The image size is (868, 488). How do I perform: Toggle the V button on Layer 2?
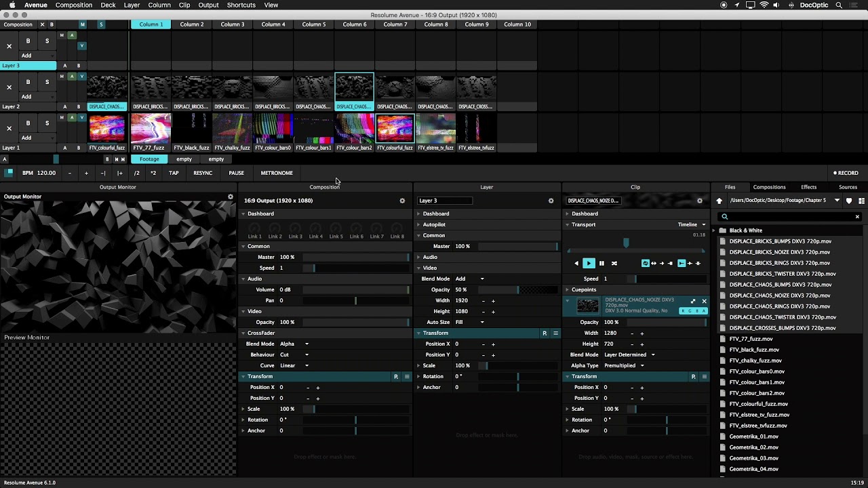pyautogui.click(x=82, y=76)
